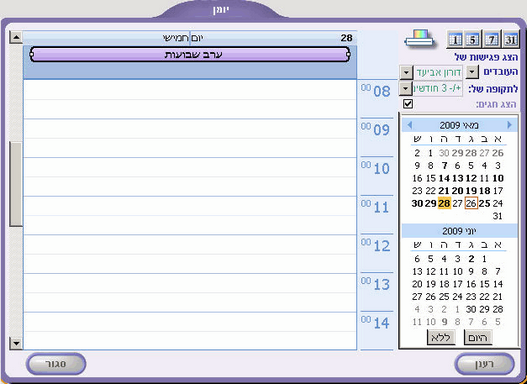The height and width of the screenshot is (384, 527).
Task: Select greyed July 4 in June grid
Action: tap(417, 309)
